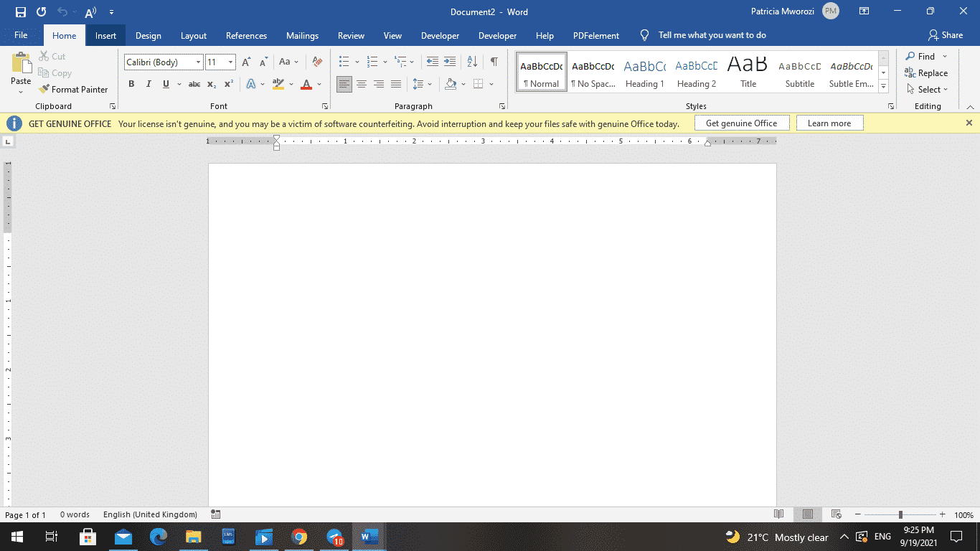This screenshot has width=980, height=551.
Task: Click the Learn more button
Action: [829, 123]
